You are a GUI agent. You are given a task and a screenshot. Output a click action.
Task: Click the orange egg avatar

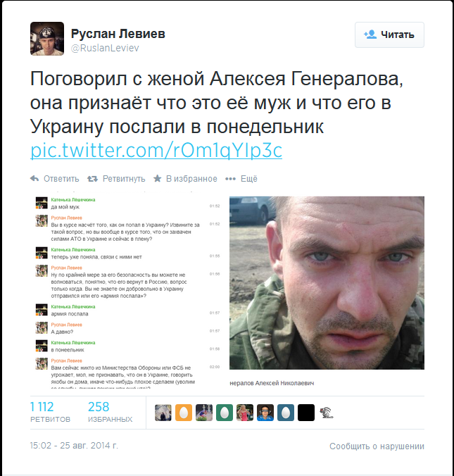coord(184,413)
